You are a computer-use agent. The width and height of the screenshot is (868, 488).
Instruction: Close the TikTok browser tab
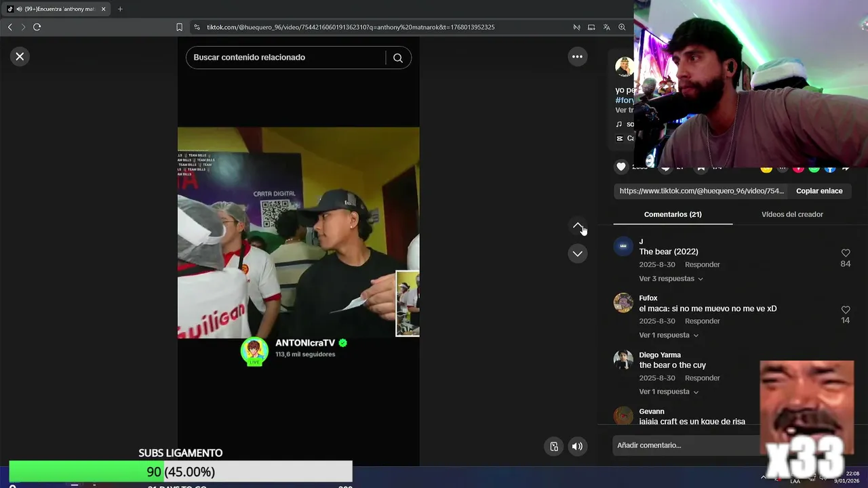103,9
